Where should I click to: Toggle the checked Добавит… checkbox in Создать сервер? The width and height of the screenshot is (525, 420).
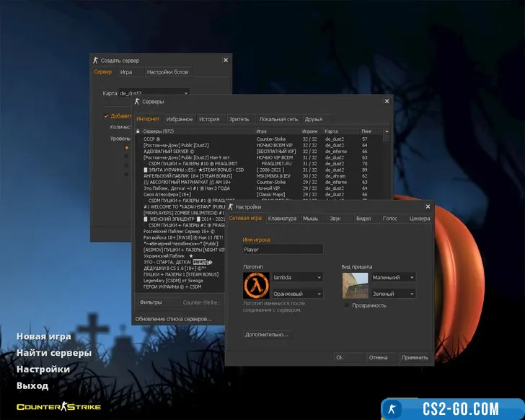(x=106, y=115)
